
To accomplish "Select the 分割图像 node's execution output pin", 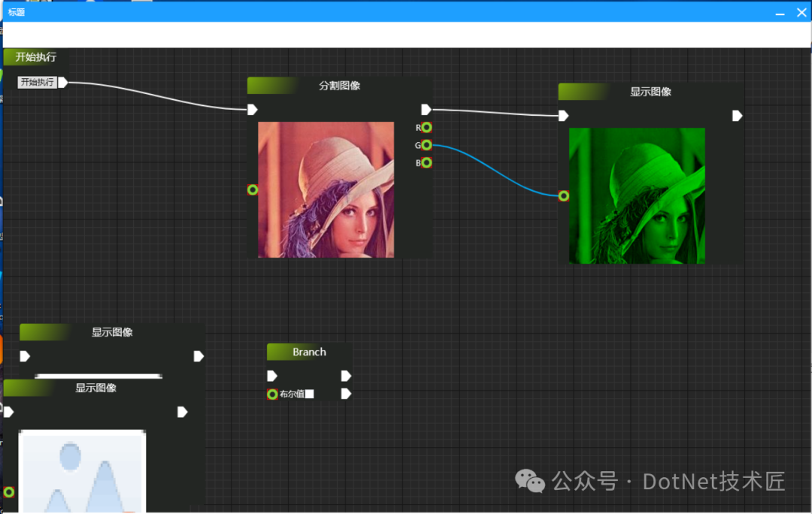I will [426, 110].
